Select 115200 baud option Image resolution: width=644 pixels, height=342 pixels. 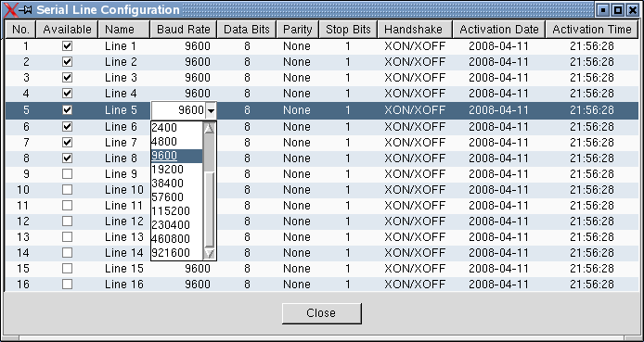[177, 211]
